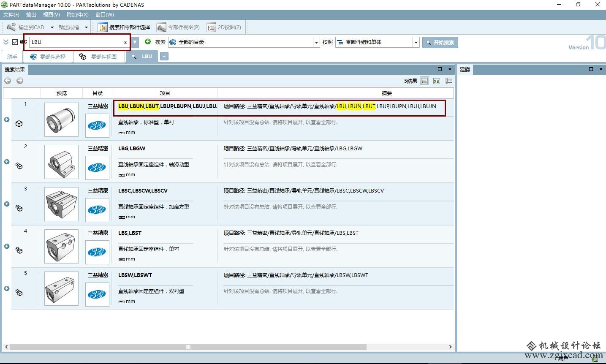Expand result row 3 LBSC plus icon
606x364 pixels.
tap(7, 204)
